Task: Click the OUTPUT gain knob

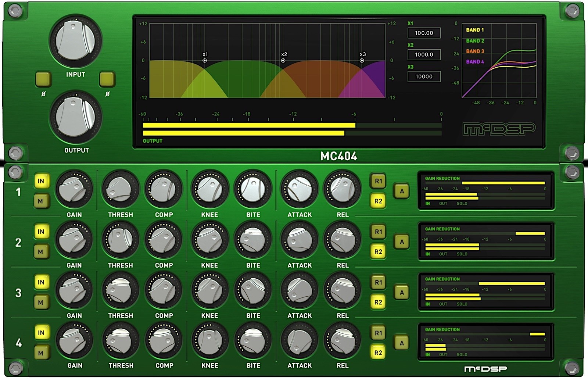Action: 76,117
